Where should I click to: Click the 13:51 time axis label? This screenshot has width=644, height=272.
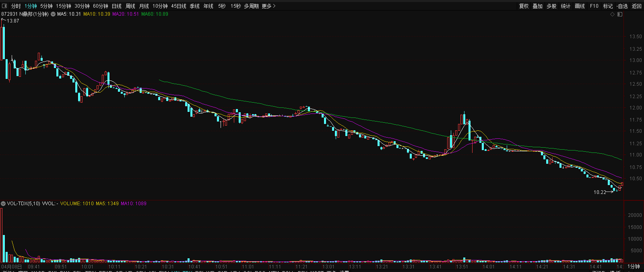point(462,267)
